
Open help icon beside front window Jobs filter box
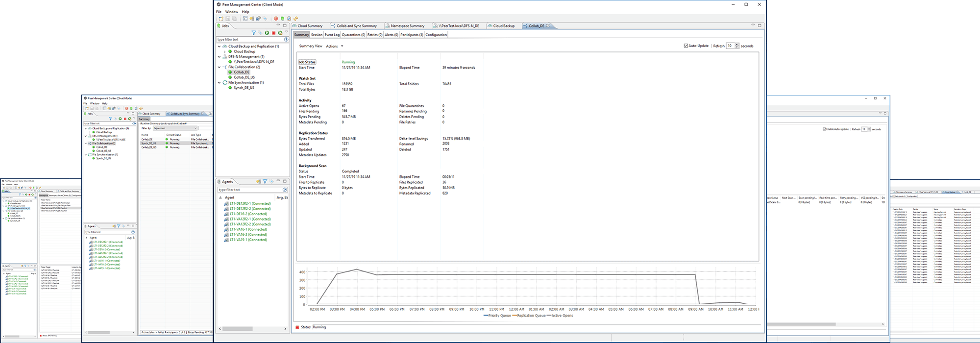(x=286, y=39)
